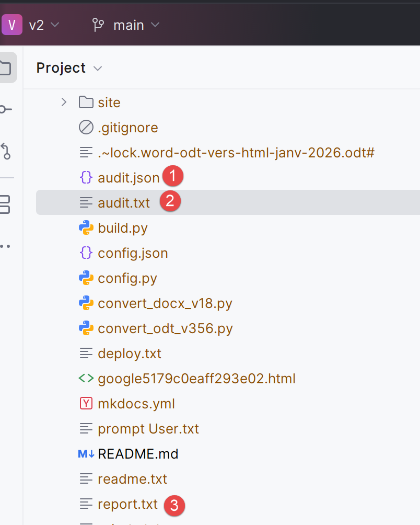
Task: Open the Pull Requests tool window icon
Action: 5,151
